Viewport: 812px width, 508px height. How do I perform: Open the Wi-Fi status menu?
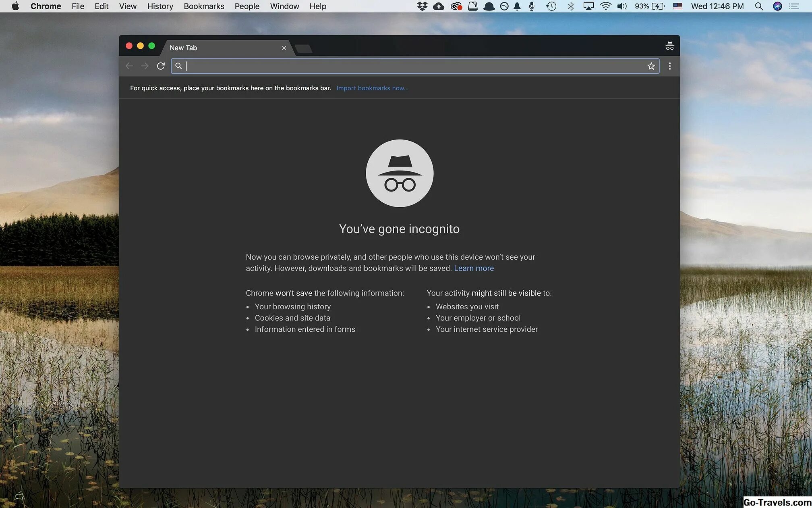[x=605, y=6]
